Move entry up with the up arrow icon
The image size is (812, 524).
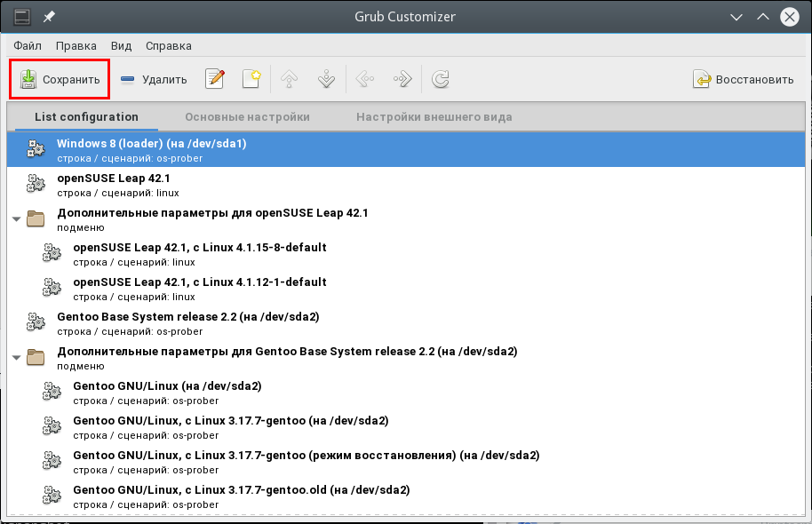tap(290, 79)
